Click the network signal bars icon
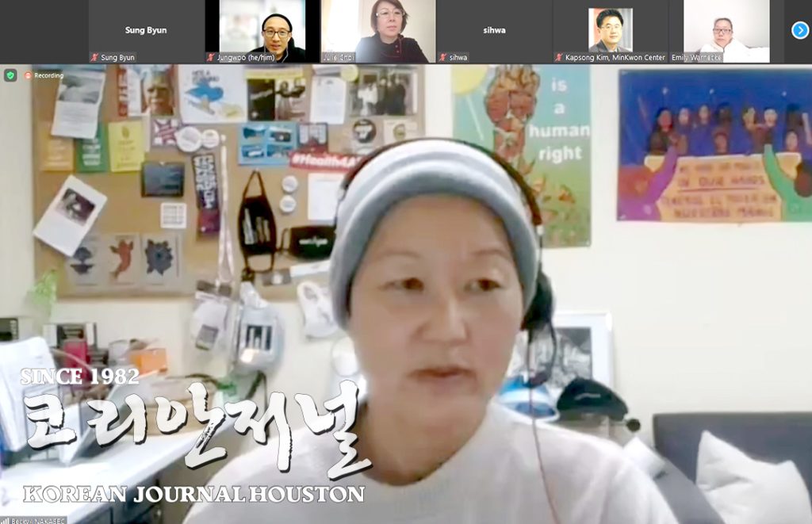Screen dimensions: 812x524 6,520
